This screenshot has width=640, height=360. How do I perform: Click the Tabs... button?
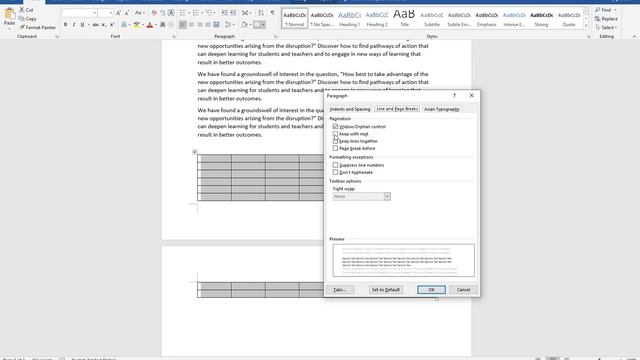pos(340,290)
